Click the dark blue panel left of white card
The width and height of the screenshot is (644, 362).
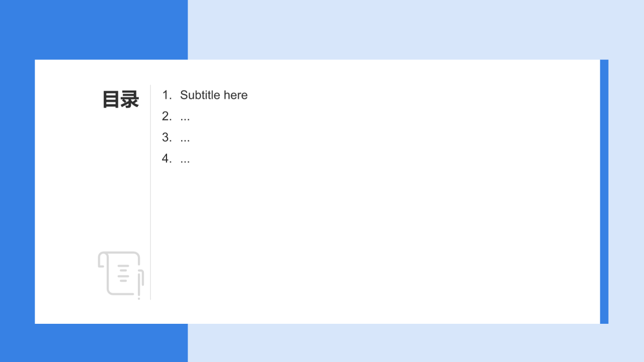(x=17, y=192)
